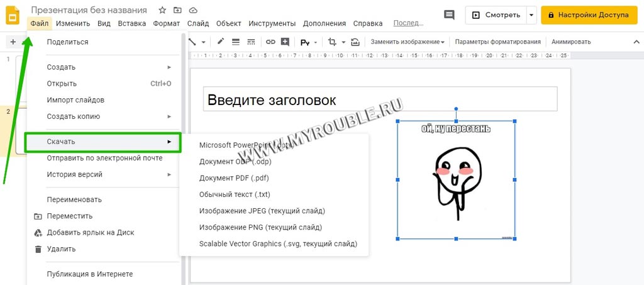The image size is (644, 285).
Task: Select the crop image tool
Action: pyautogui.click(x=333, y=42)
